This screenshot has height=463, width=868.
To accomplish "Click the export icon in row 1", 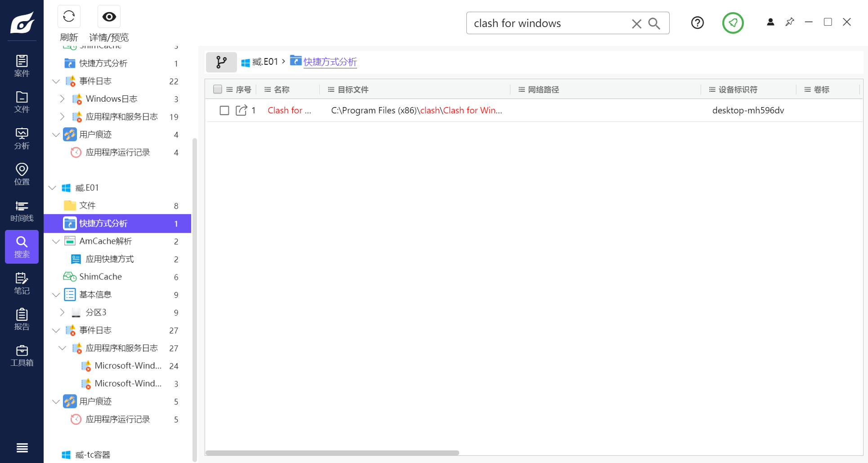I will click(x=242, y=110).
